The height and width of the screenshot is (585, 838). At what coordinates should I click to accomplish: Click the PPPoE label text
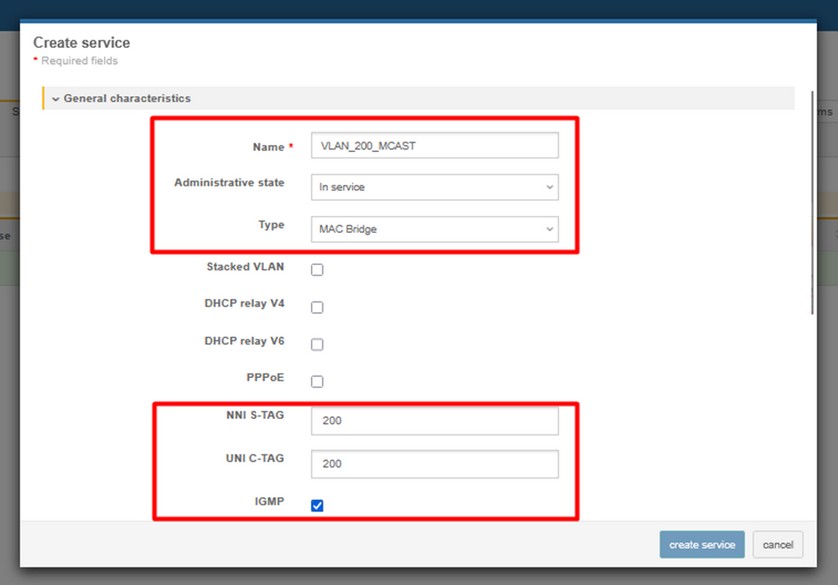click(265, 378)
